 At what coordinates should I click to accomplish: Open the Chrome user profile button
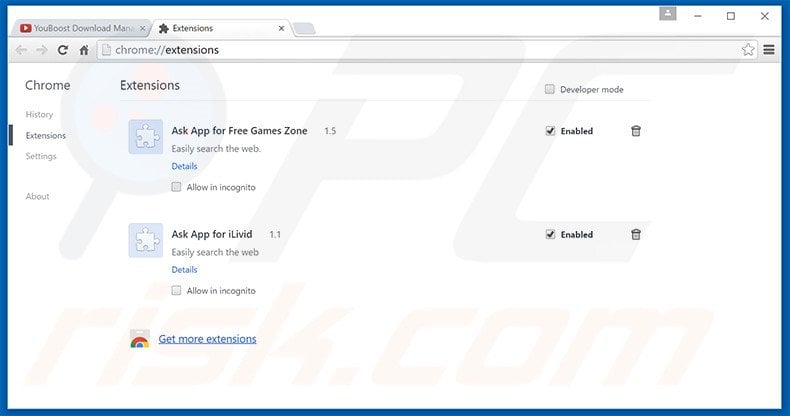point(668,14)
